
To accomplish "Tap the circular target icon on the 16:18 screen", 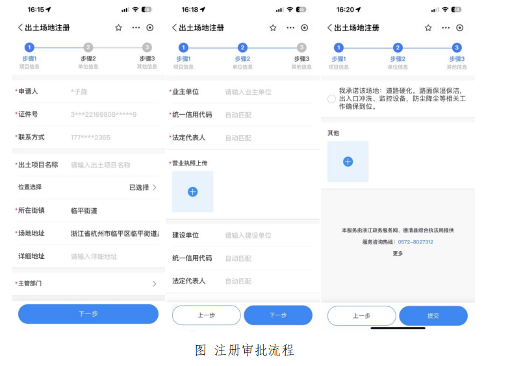I will (x=304, y=28).
